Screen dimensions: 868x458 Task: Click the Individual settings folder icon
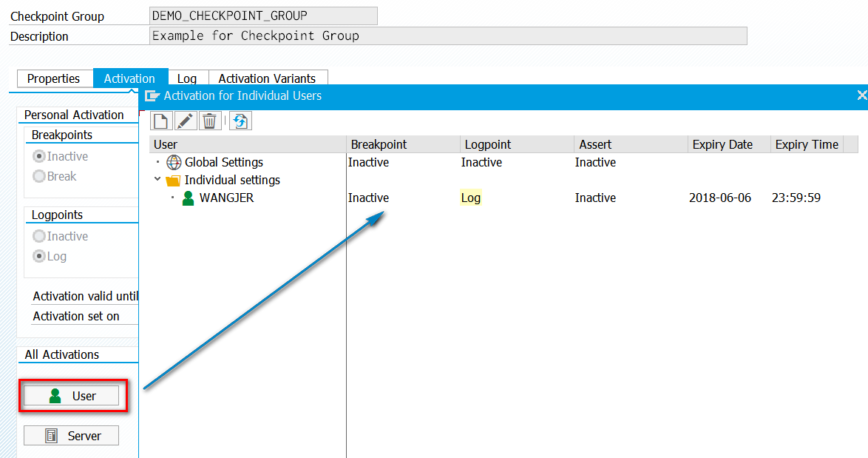coord(173,181)
